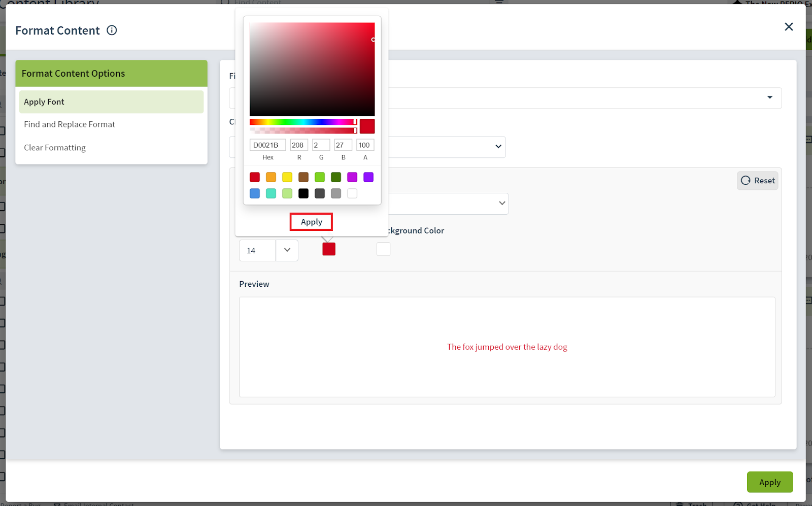812x506 pixels.
Task: Click the green Apply button at bottom
Action: pos(769,482)
